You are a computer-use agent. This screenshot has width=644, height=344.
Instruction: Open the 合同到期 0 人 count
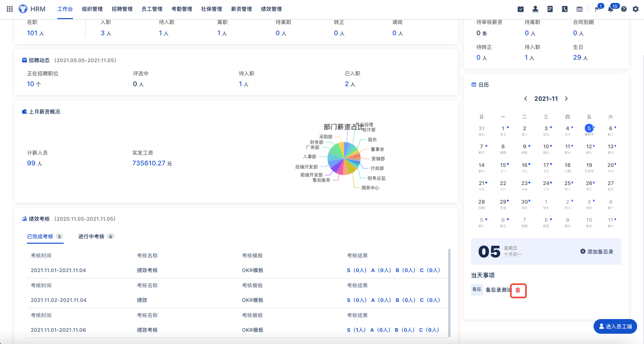coord(578,33)
